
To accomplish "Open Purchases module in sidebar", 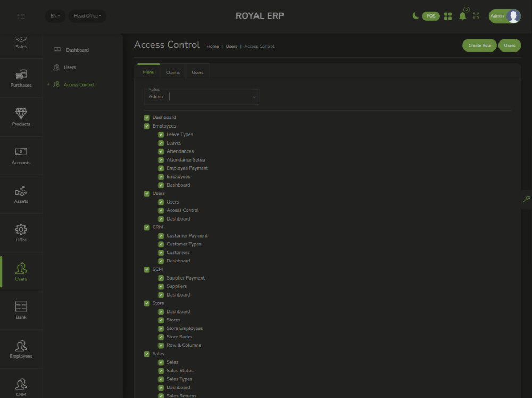I will click(21, 78).
